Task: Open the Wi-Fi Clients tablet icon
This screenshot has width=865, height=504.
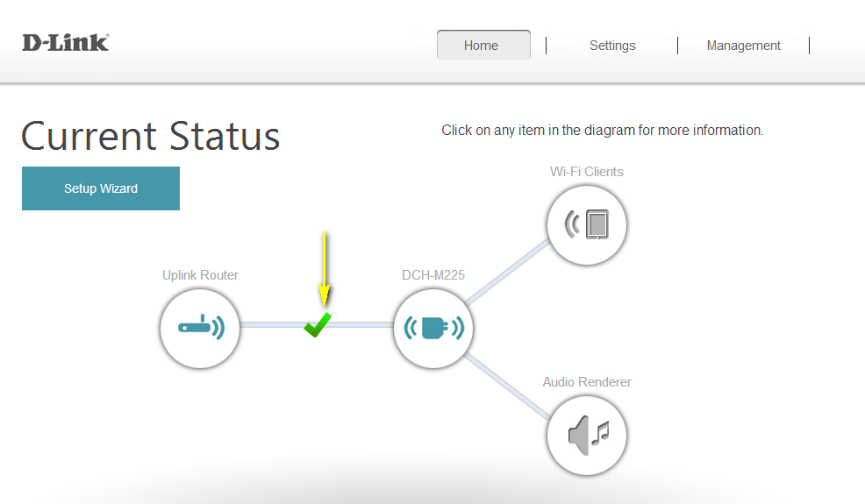Action: (x=586, y=224)
